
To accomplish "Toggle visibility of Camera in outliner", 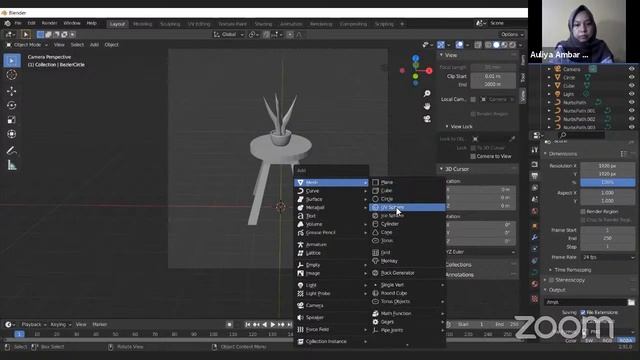I will click(631, 69).
